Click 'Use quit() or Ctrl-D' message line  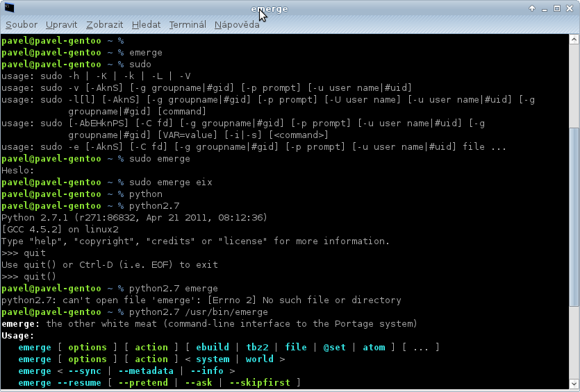pyautogui.click(x=110, y=264)
